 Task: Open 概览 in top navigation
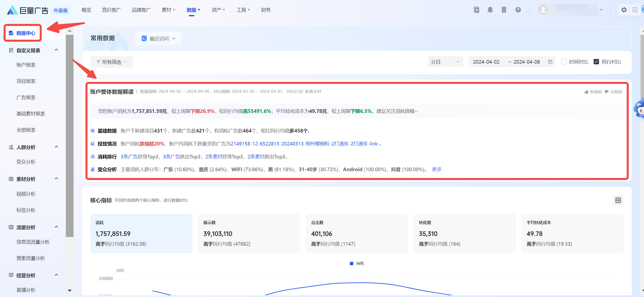click(86, 10)
